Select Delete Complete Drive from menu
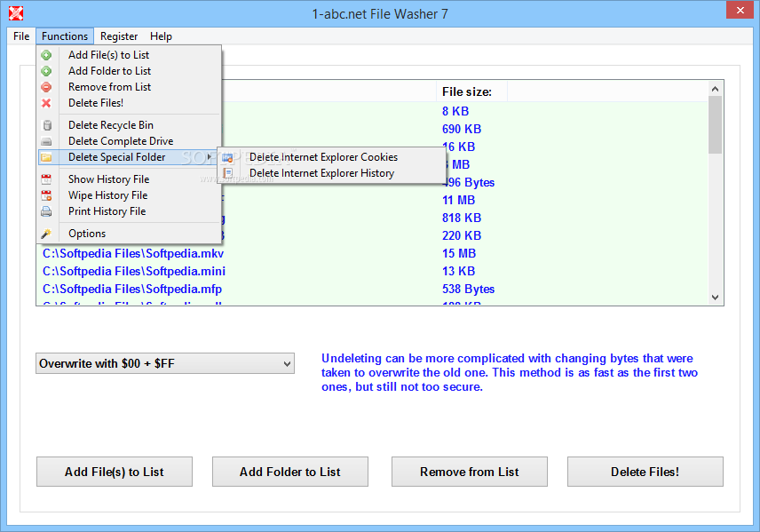Image resolution: width=760 pixels, height=532 pixels. [x=129, y=141]
